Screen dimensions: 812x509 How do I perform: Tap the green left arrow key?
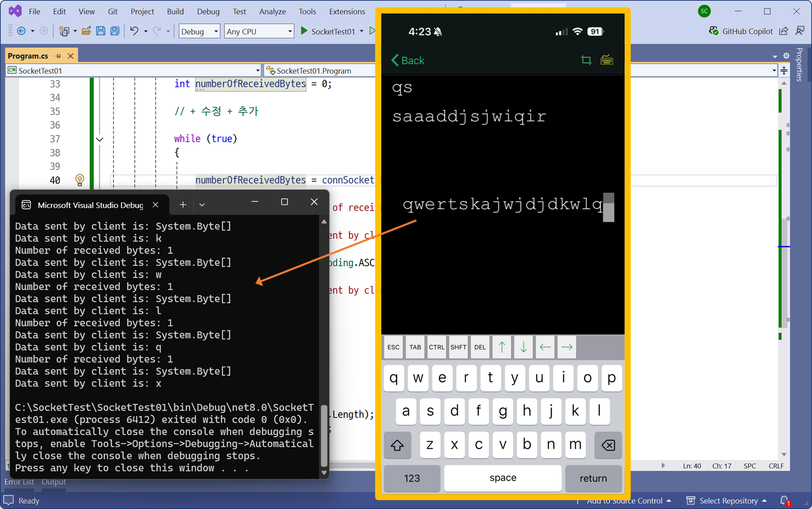[x=545, y=347]
